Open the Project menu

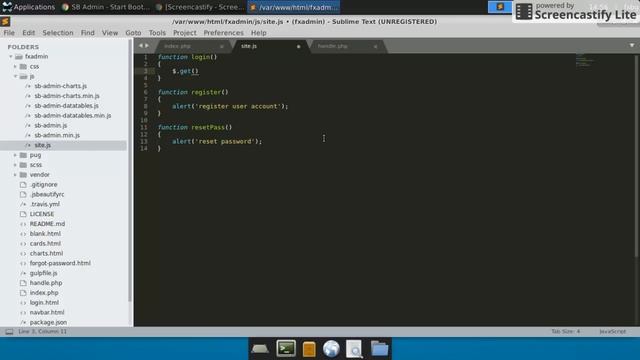[184, 33]
